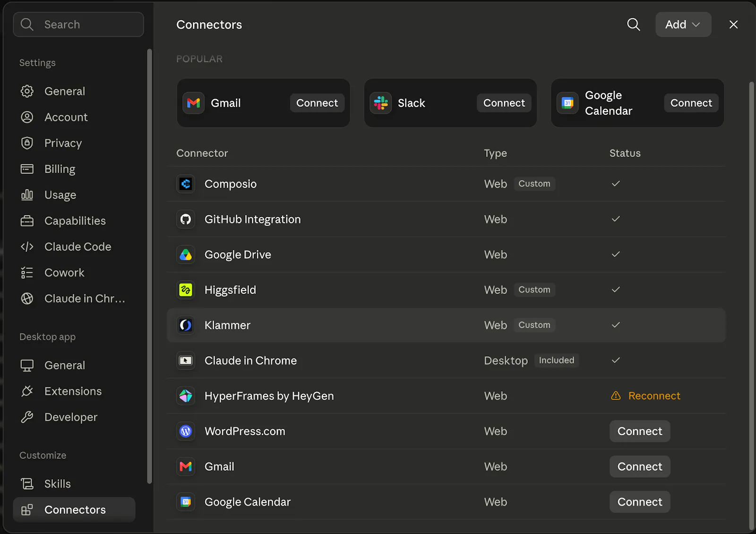Reconnect the HyperFrames by HeyGen connector

tap(654, 396)
